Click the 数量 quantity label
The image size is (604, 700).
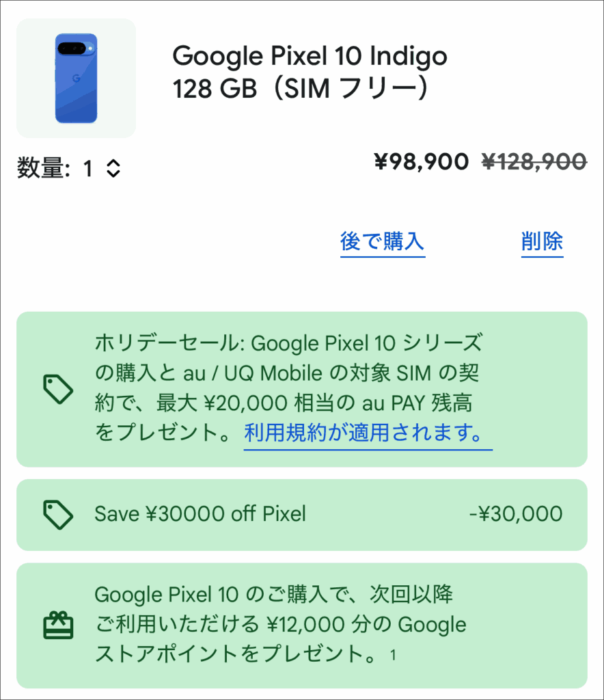coord(43,168)
